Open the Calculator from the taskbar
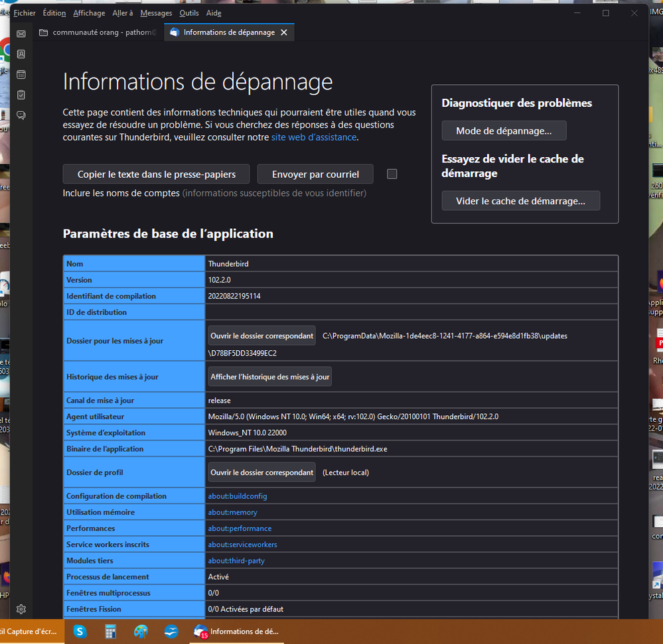 110,631
